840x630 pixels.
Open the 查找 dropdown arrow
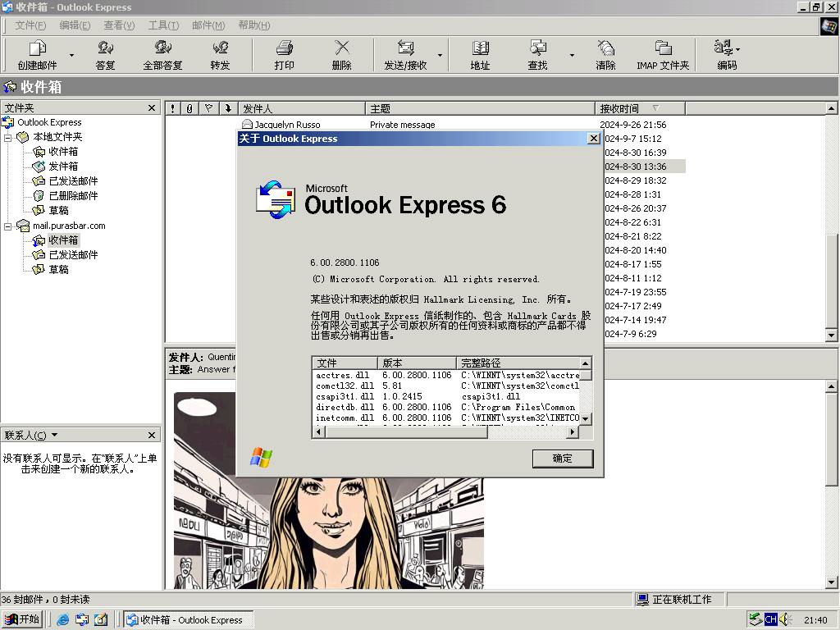click(572, 55)
